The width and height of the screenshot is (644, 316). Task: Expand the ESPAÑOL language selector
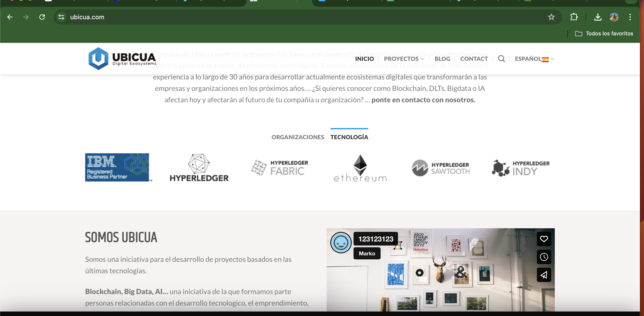[534, 59]
